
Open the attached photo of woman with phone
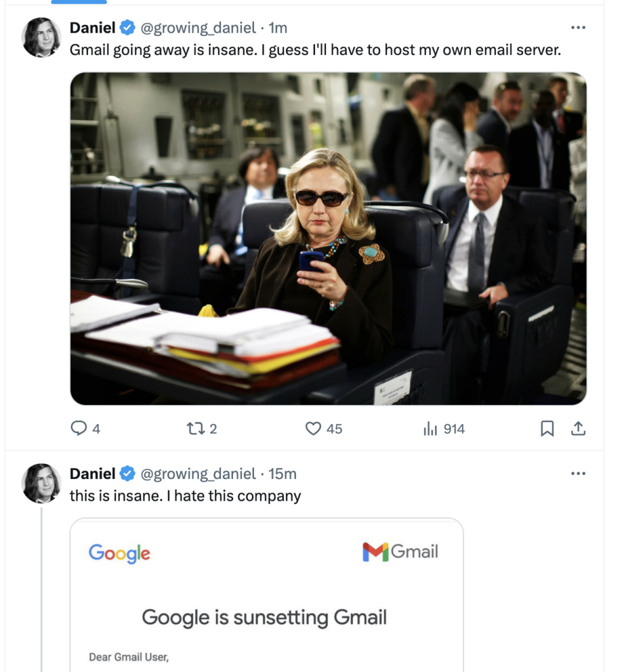328,239
